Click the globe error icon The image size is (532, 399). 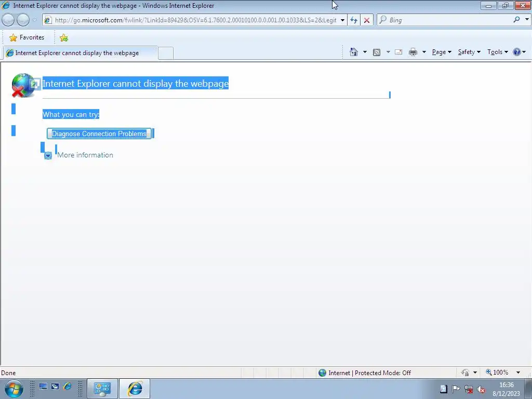[23, 85]
